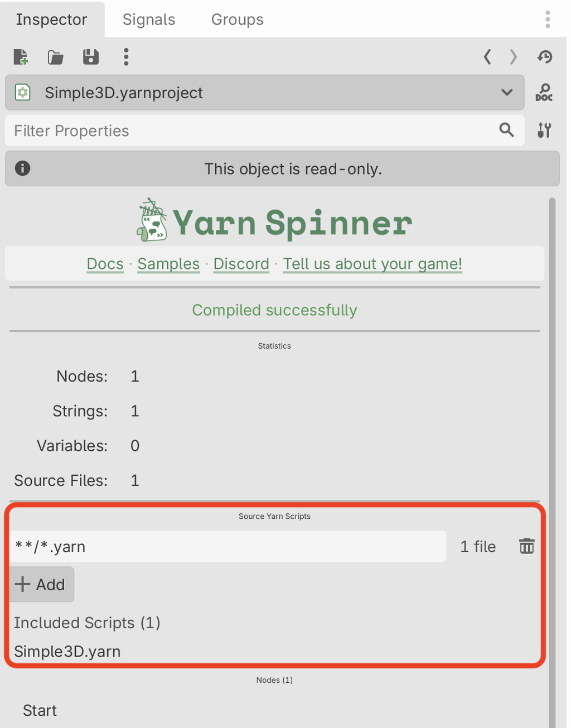Click the Included Scripts (1) label
Image resolution: width=571 pixels, height=728 pixels.
click(x=87, y=623)
